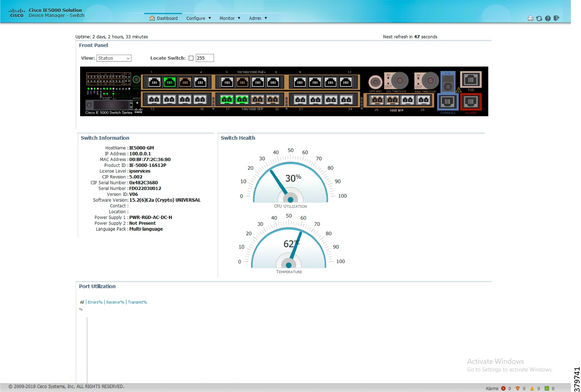Viewport: 581px width, 392px height.
Task: Click the logout icon
Action: (556, 18)
